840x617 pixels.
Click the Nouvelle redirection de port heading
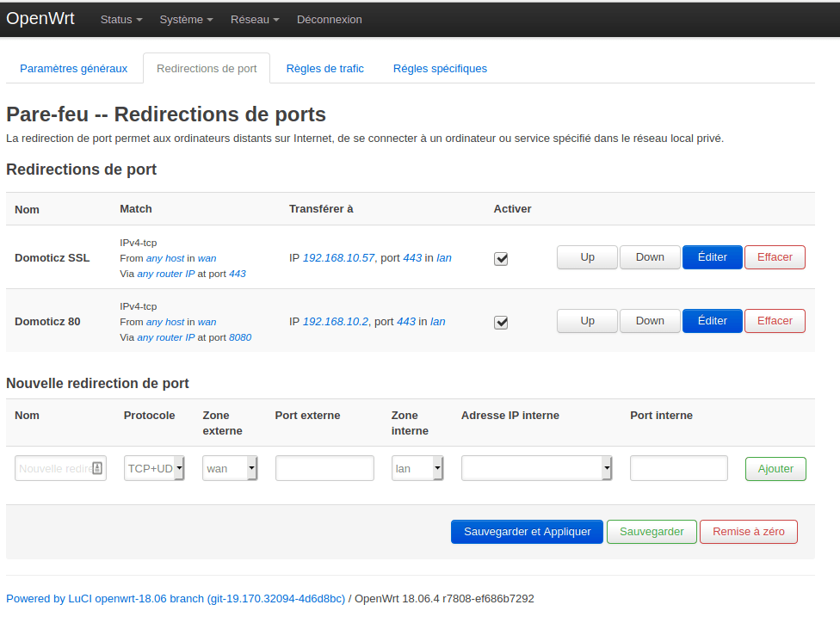point(97,384)
